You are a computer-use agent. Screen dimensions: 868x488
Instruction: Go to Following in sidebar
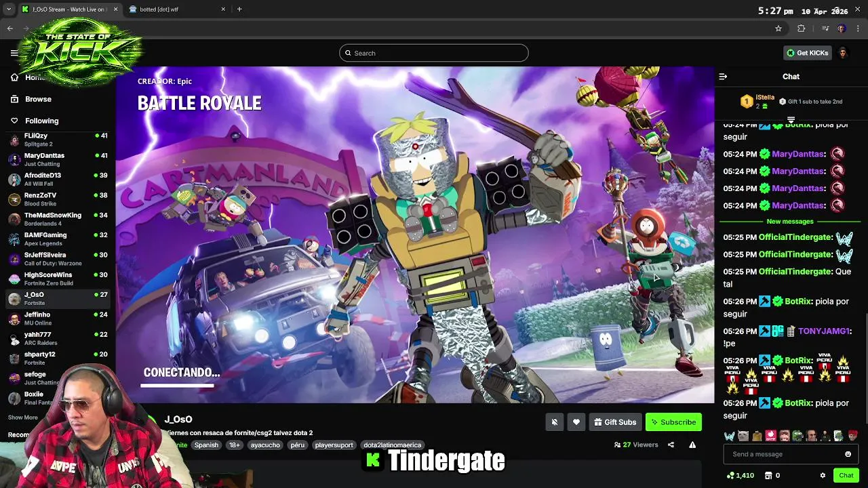pyautogui.click(x=41, y=121)
